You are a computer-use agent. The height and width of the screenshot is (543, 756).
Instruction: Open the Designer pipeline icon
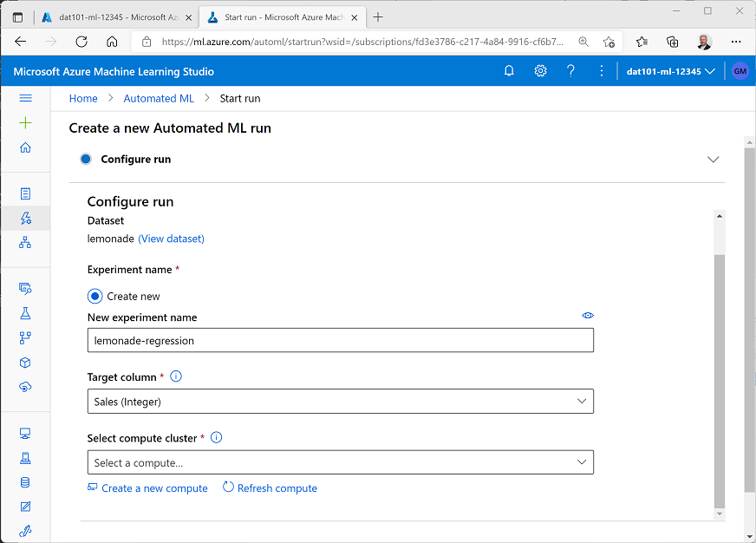point(25,243)
